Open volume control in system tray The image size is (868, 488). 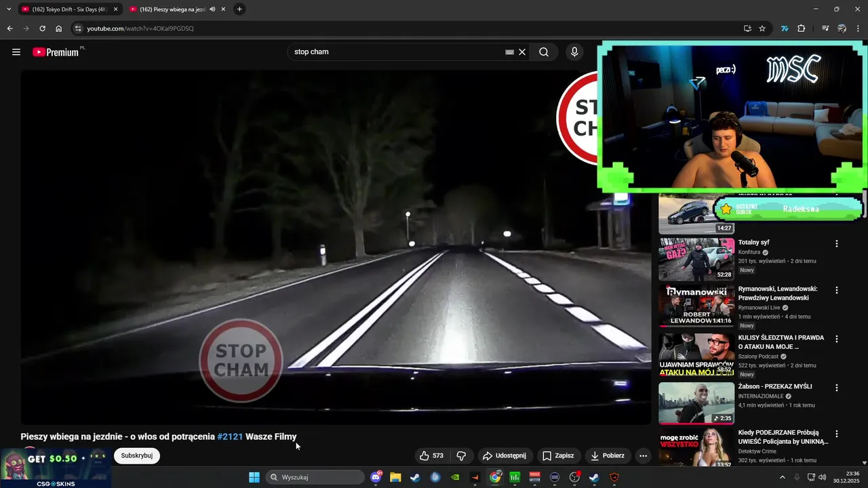pos(823,477)
